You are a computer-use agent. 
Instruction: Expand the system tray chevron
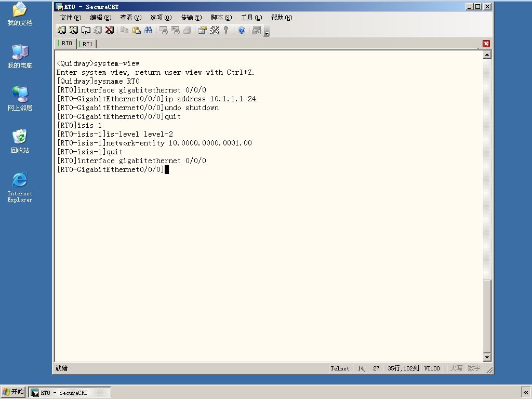click(x=526, y=393)
